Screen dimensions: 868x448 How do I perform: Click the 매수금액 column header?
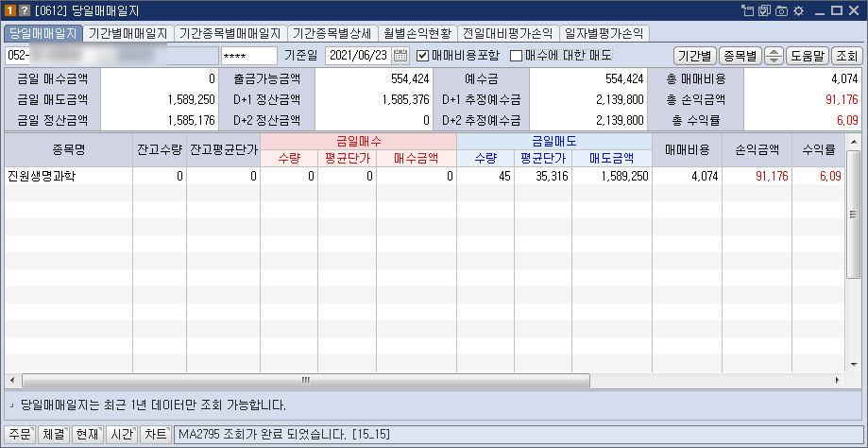tap(416, 159)
